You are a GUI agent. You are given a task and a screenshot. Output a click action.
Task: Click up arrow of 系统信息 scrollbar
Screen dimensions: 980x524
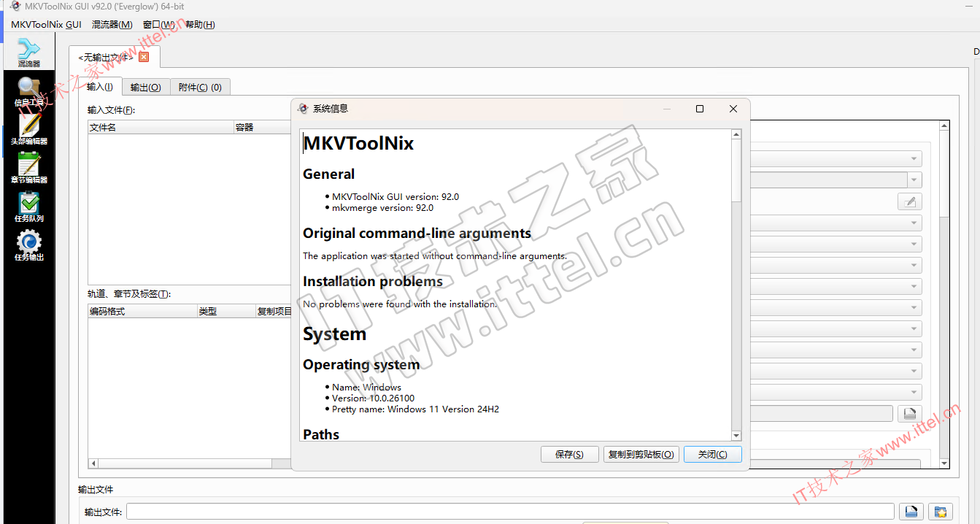tap(736, 134)
